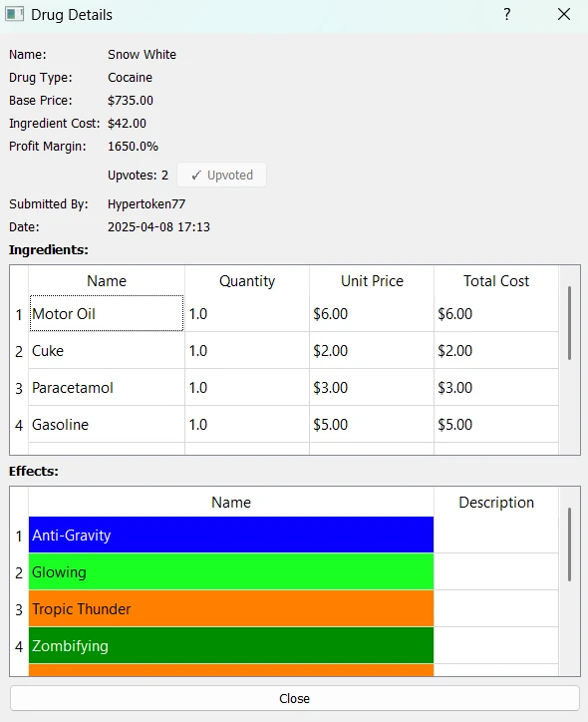Click the Total Cost column header
The image size is (588, 722).
coord(496,281)
